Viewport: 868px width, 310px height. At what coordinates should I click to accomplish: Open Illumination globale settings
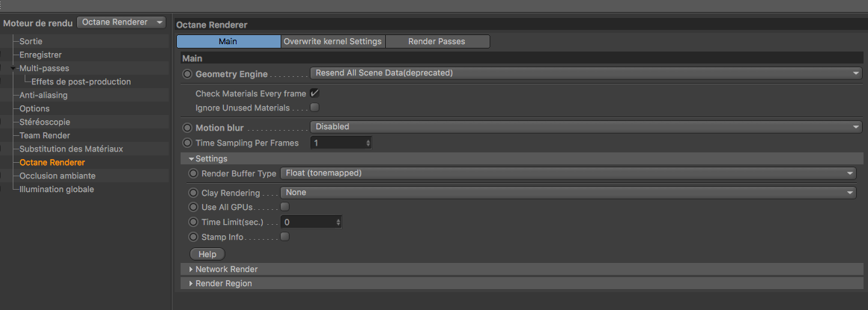tap(57, 189)
